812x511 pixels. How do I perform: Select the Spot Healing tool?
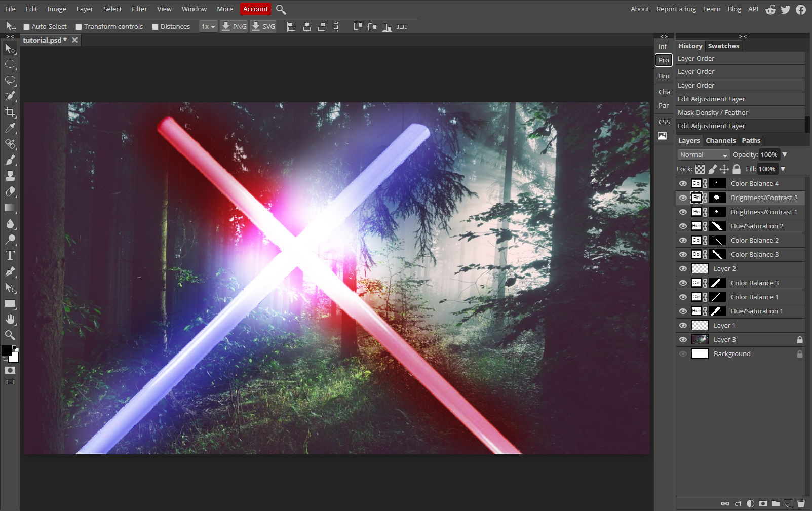point(10,144)
